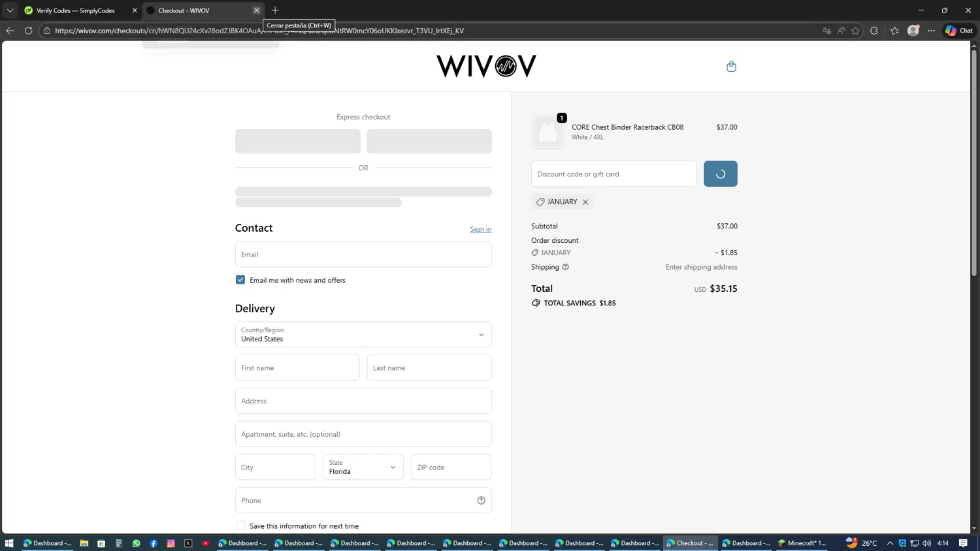Open the State dropdown showing Florida

click(363, 467)
